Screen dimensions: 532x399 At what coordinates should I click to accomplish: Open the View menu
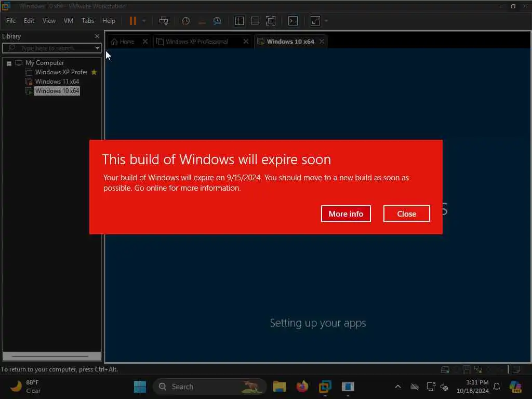tap(49, 21)
